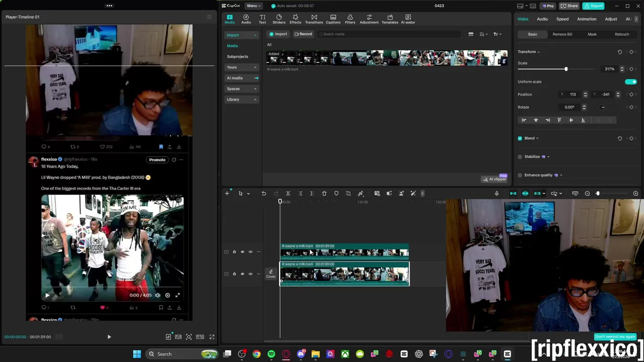Click the reset icon for Blend
The height and width of the screenshot is (362, 644).
(x=620, y=138)
